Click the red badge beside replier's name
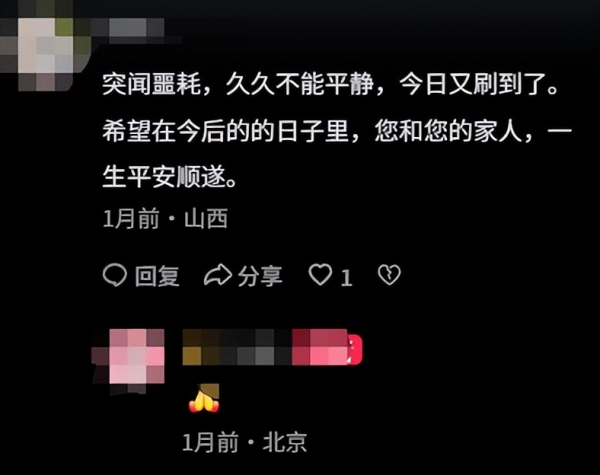This screenshot has height=475, width=600. click(x=355, y=349)
